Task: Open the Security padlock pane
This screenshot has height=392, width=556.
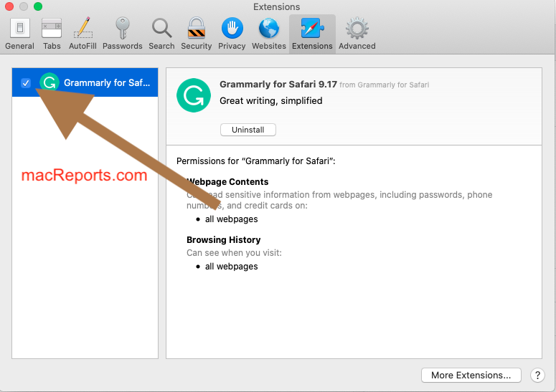Action: point(196,34)
